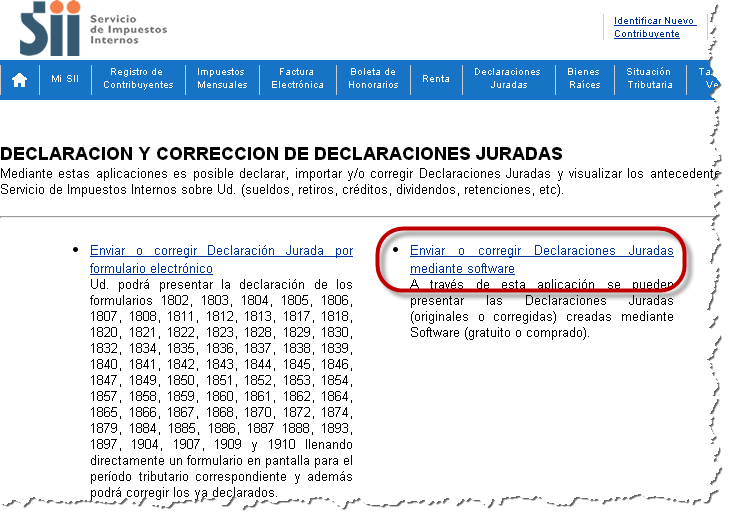Click the text 'podrá corregir los ya declarados.'

tap(184, 492)
